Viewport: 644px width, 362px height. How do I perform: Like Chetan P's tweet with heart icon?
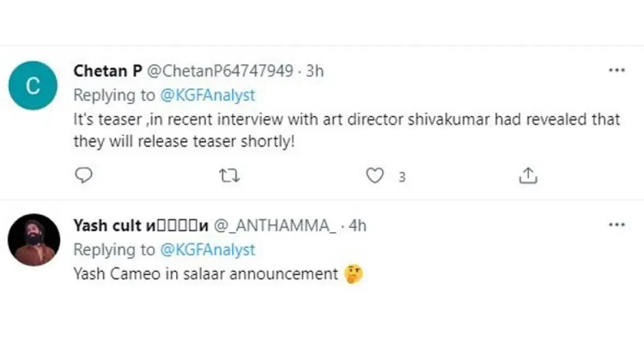[x=375, y=176]
